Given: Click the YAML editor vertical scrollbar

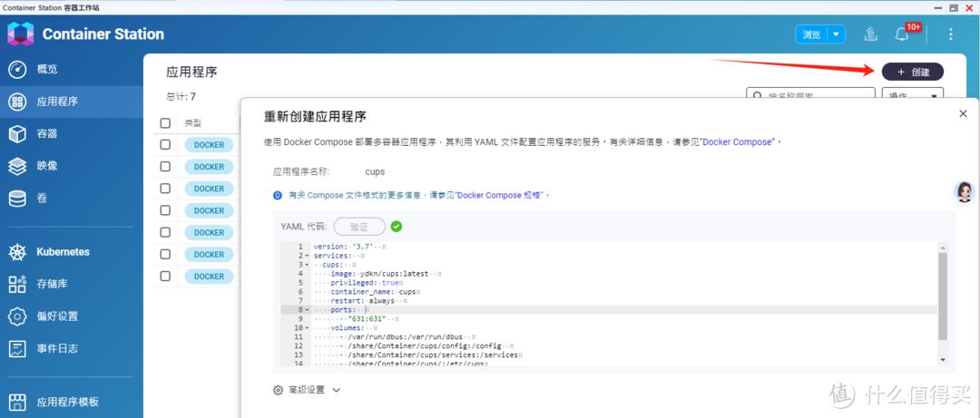Looking at the screenshot, I should [942, 296].
